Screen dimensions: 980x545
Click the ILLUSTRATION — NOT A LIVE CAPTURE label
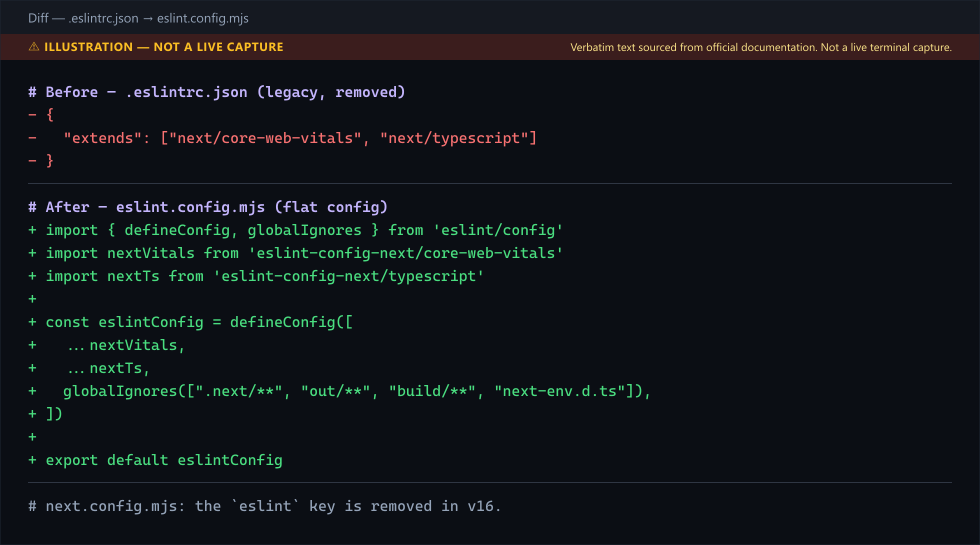(x=164, y=47)
